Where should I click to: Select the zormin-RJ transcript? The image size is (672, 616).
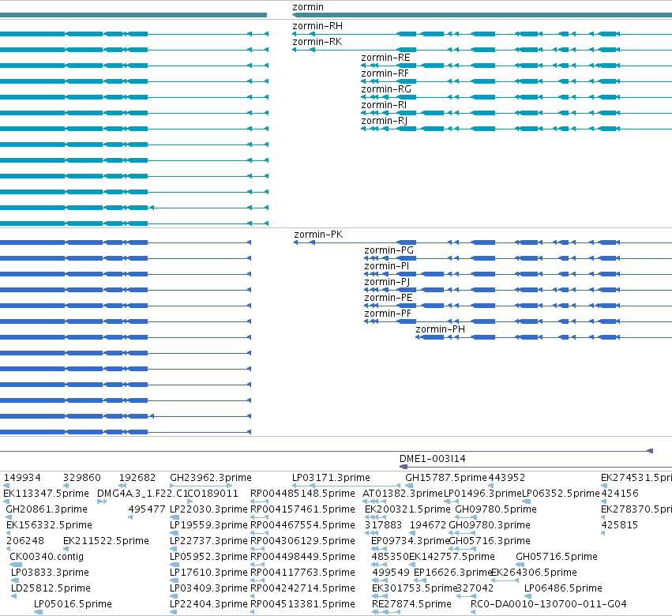coord(384,121)
